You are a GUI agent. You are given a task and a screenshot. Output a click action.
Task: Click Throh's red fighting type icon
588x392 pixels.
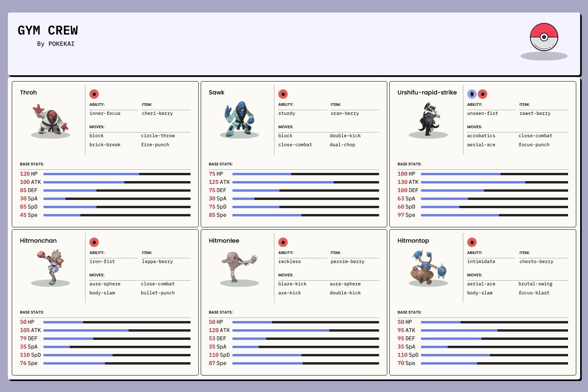point(94,94)
